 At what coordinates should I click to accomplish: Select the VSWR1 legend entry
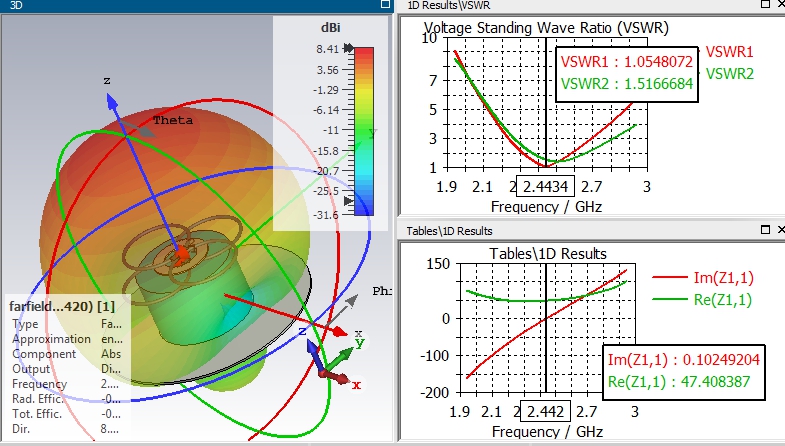(x=729, y=52)
